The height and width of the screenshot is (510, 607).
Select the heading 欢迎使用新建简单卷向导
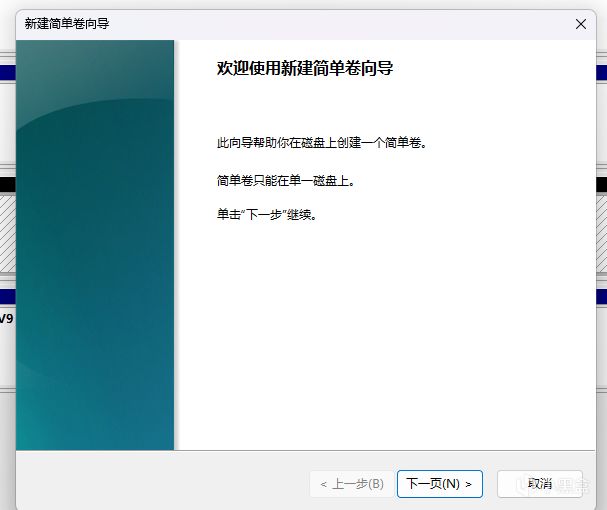[305, 69]
